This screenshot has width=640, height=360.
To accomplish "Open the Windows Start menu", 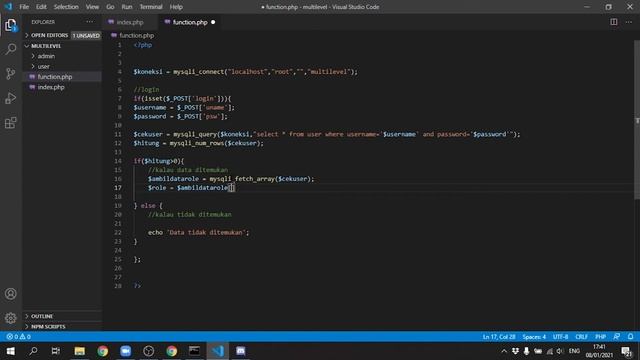I will tap(11, 351).
